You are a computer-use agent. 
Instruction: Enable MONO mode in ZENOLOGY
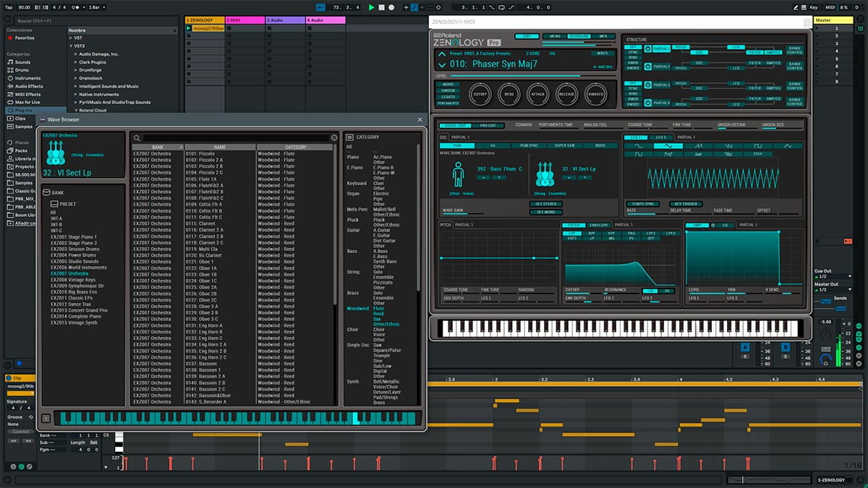448,84
